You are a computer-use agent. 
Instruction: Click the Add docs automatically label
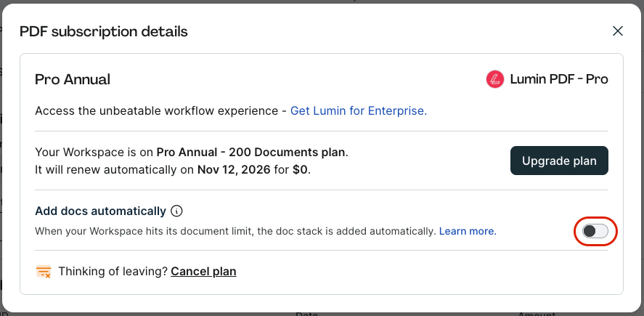(100, 211)
